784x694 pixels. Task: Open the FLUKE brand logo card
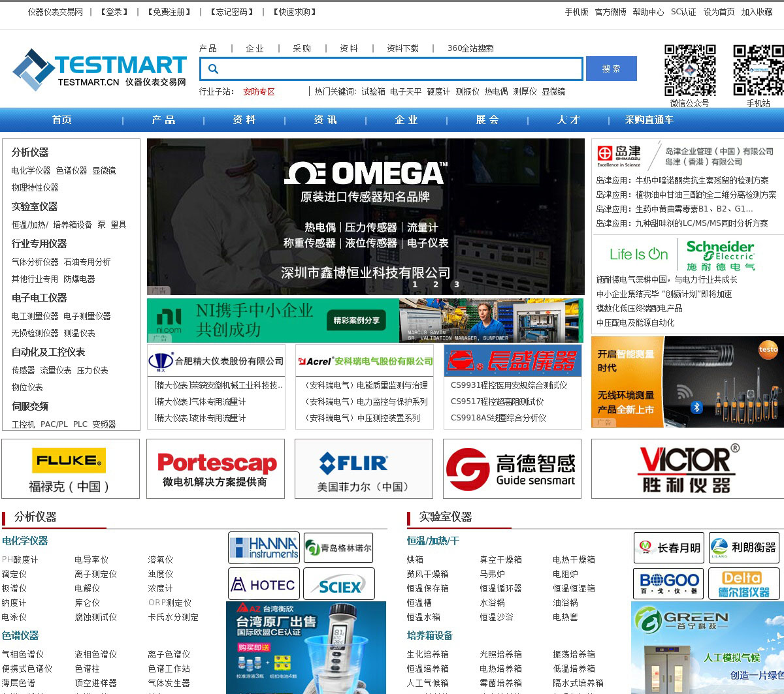(71, 469)
